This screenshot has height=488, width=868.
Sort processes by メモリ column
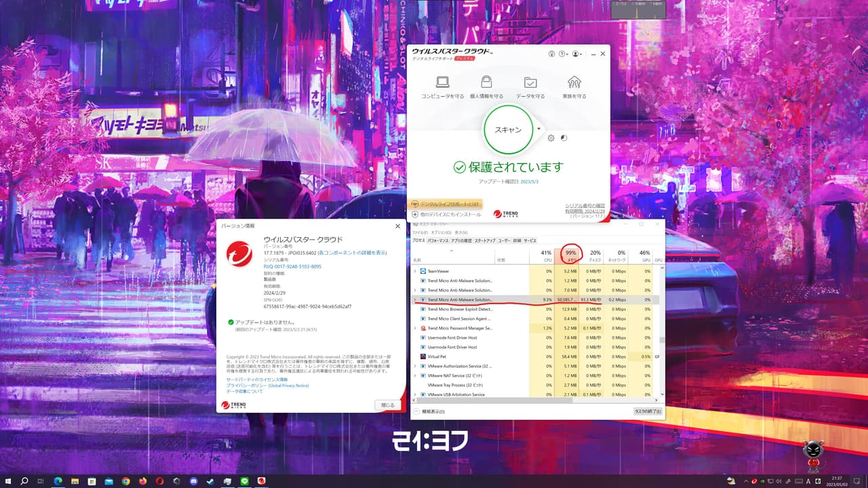click(x=568, y=256)
